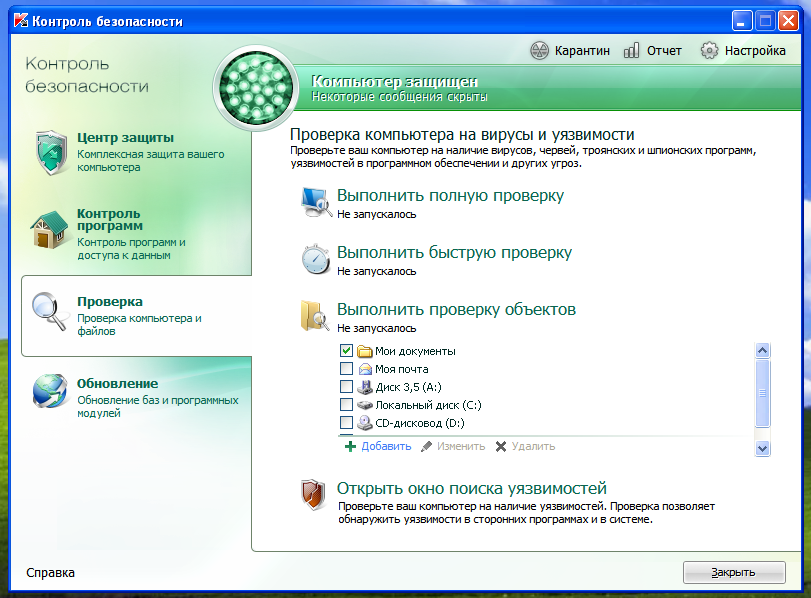Uncheck the Мои документы checkbox
This screenshot has height=598, width=811.
pyautogui.click(x=347, y=351)
